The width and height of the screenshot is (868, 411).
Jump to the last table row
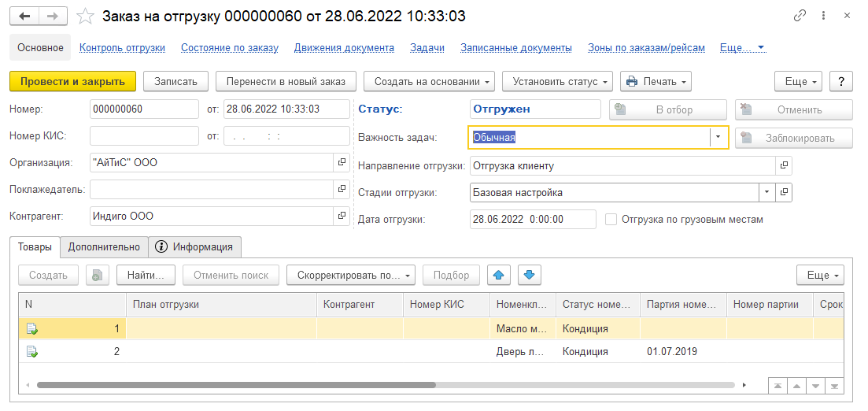click(x=835, y=386)
